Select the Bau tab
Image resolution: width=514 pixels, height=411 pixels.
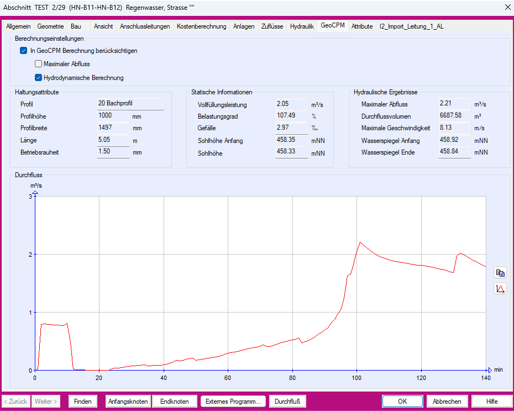(x=76, y=26)
